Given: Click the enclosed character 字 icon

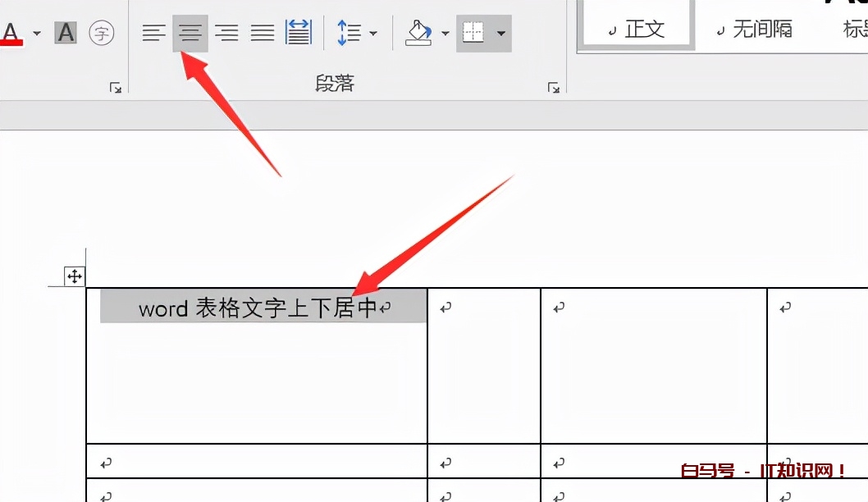Looking at the screenshot, I should point(102,34).
